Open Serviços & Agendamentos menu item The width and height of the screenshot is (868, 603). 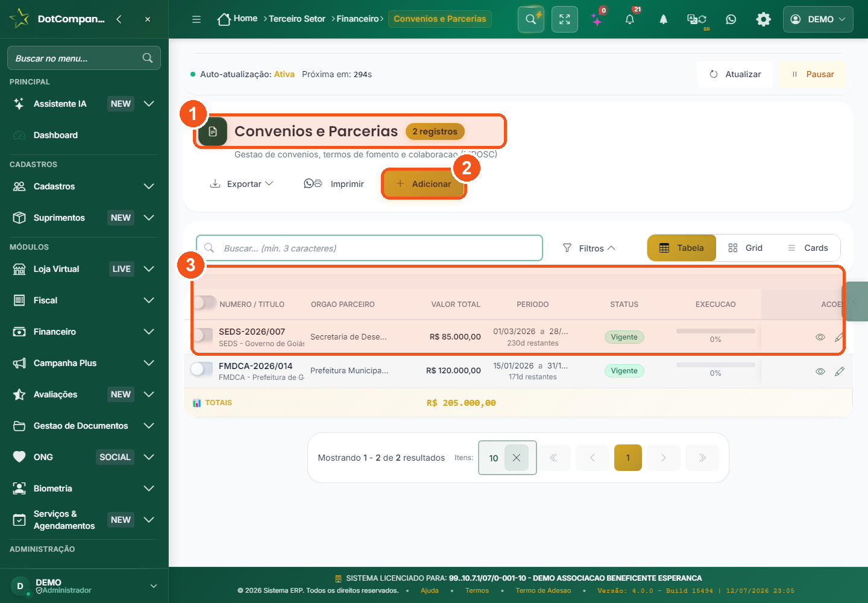[84, 520]
